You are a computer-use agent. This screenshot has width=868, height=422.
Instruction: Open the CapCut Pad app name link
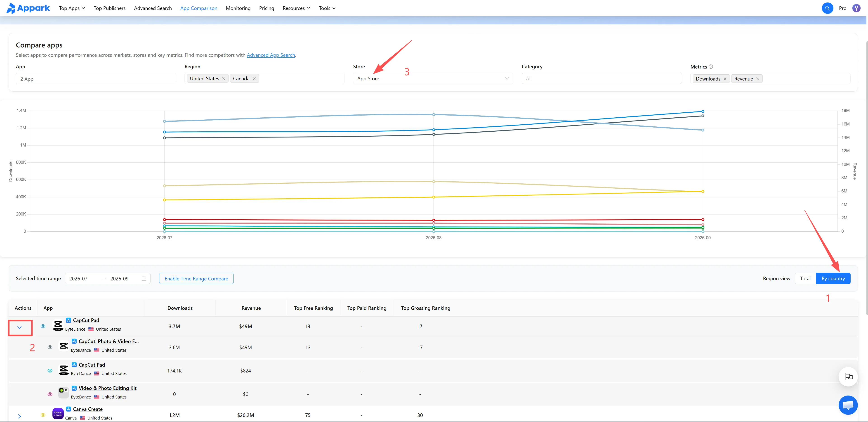86,320
